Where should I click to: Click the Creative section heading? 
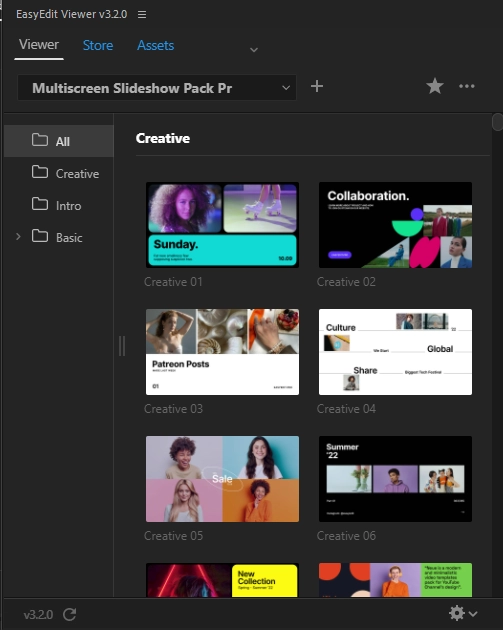tap(163, 138)
